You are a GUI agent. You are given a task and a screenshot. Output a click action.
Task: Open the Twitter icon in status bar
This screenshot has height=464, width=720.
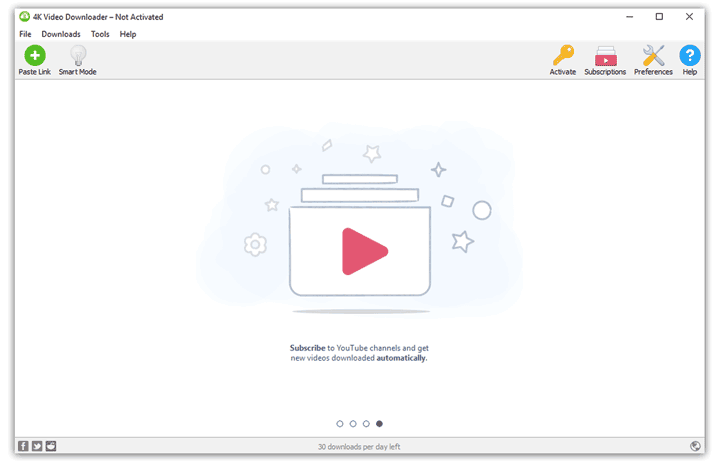[x=37, y=446]
